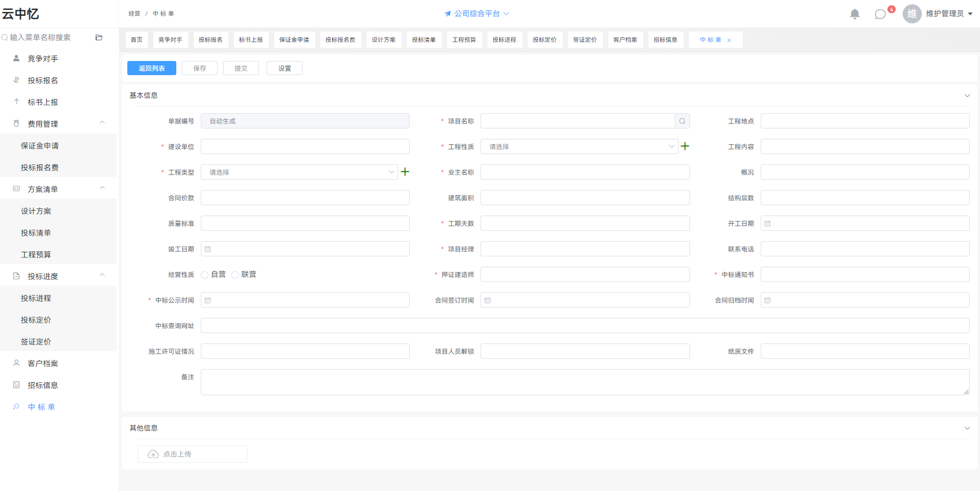Image resolution: width=980 pixels, height=491 pixels.
Task: Open the 工程类型 dropdown
Action: point(299,172)
